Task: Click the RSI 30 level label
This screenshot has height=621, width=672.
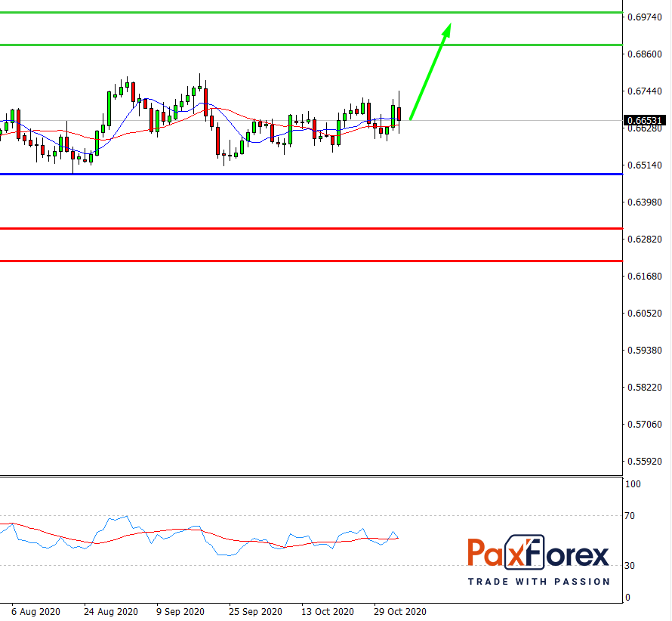Action: pyautogui.click(x=630, y=566)
